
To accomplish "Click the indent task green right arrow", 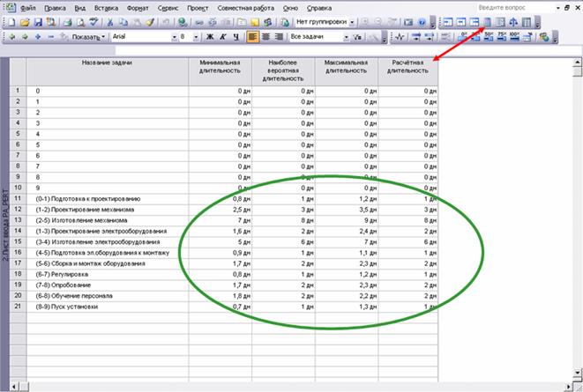I will tap(24, 38).
